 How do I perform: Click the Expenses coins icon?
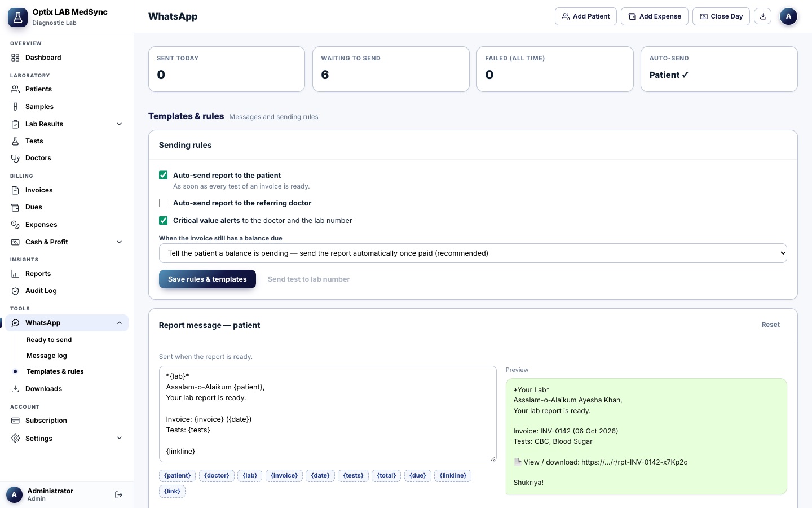click(15, 225)
